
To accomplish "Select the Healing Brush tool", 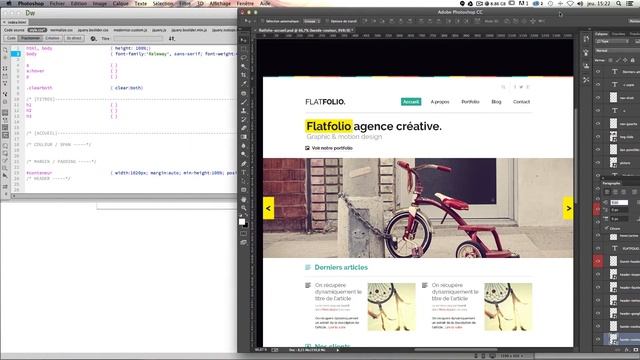I will tap(244, 93).
